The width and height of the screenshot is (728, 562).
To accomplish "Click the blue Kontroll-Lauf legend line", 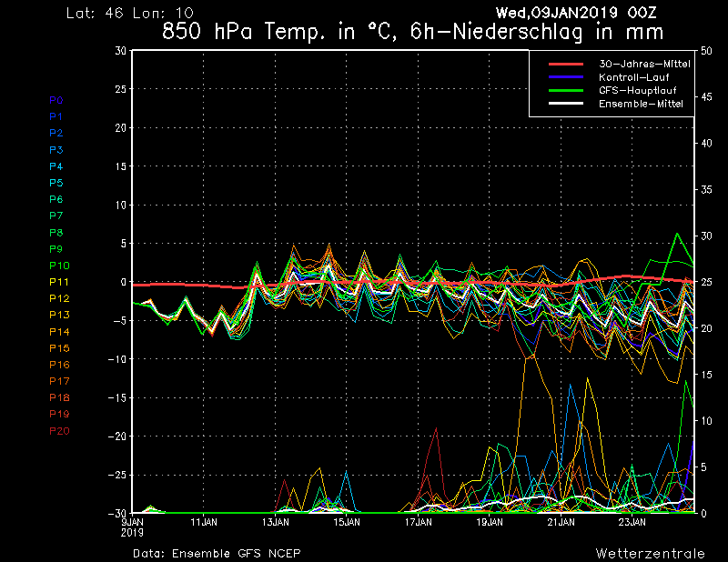I will [566, 77].
